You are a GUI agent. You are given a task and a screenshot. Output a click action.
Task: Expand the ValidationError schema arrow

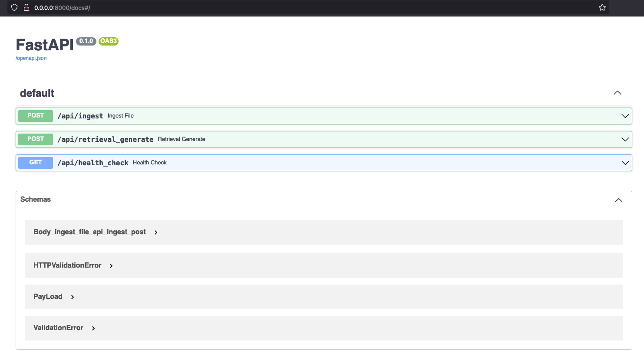tap(93, 328)
